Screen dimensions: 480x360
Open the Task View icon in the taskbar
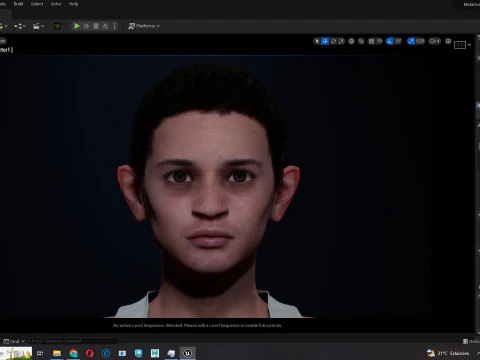pos(40,353)
